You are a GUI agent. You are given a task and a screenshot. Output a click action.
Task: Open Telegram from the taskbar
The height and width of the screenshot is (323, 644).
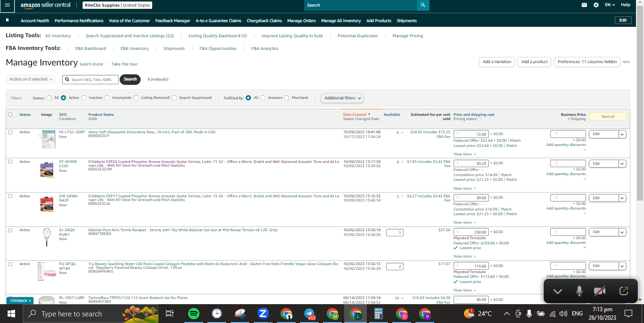(x=309, y=314)
